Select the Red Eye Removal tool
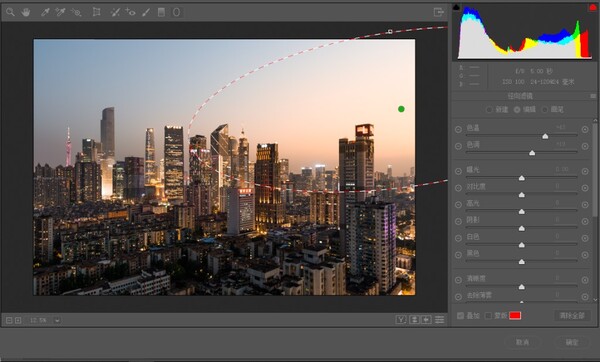The image size is (600, 362). (x=130, y=12)
